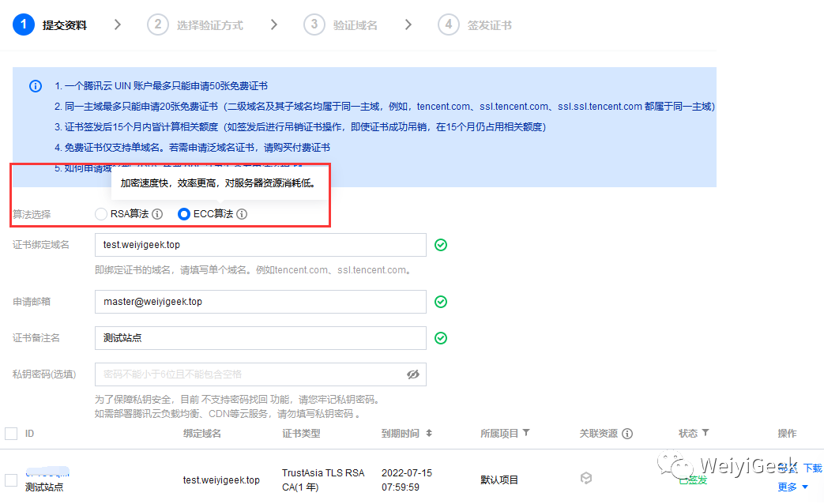Click the info icon beside ECC算法
The image size is (824, 504).
[242, 214]
